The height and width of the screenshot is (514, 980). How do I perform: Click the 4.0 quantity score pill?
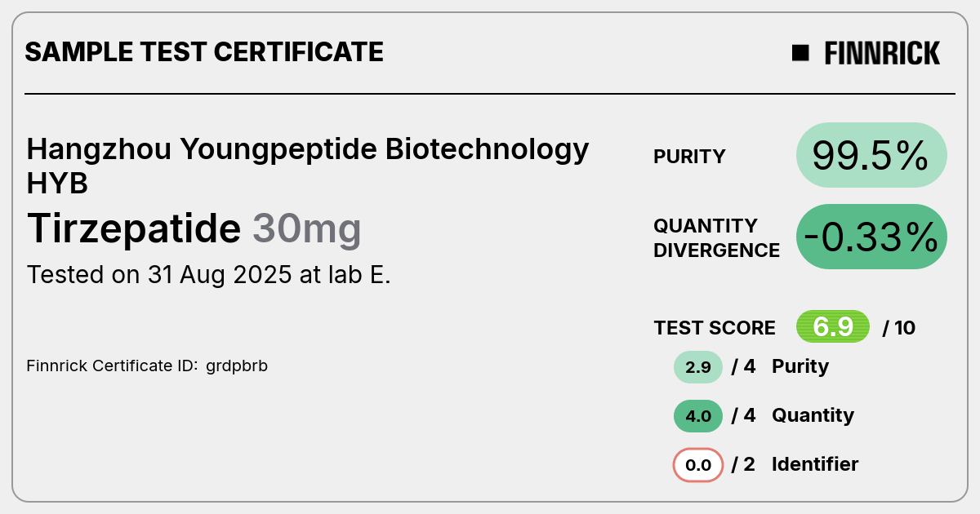coord(698,416)
